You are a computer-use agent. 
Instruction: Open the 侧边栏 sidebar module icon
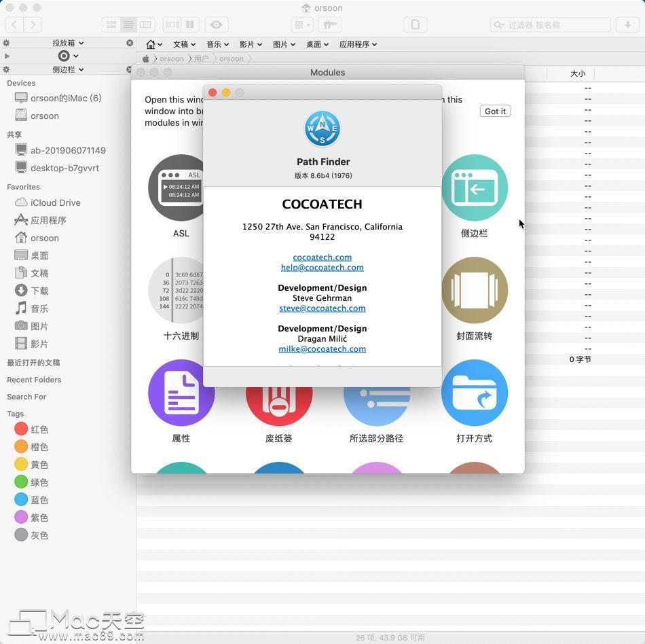click(475, 187)
